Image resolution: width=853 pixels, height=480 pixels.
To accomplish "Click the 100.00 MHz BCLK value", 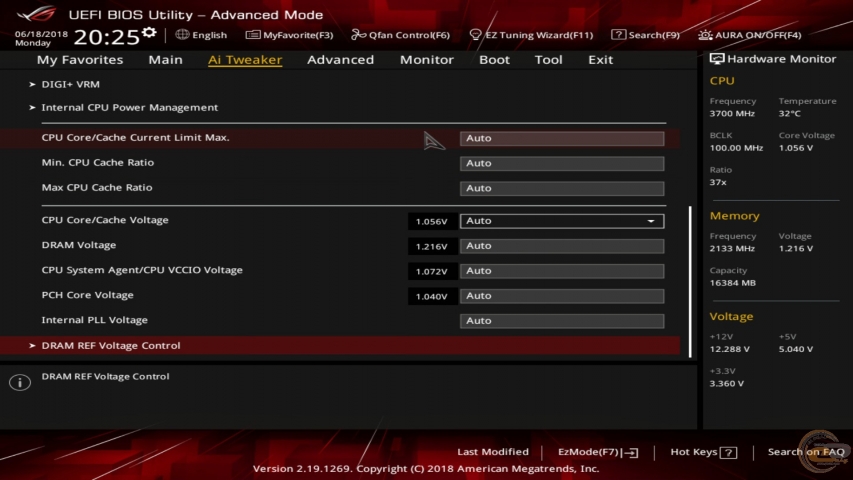I will [736, 148].
